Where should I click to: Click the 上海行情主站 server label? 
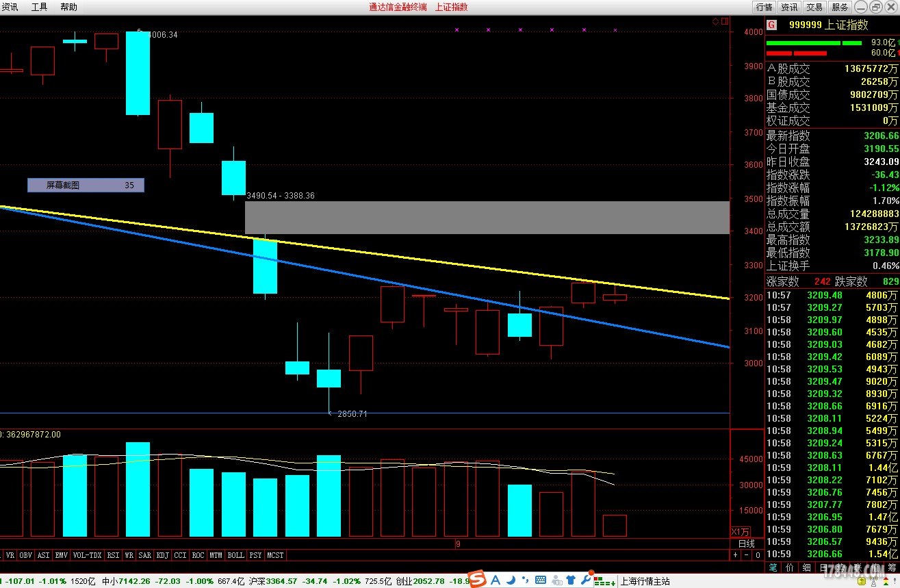click(x=645, y=581)
